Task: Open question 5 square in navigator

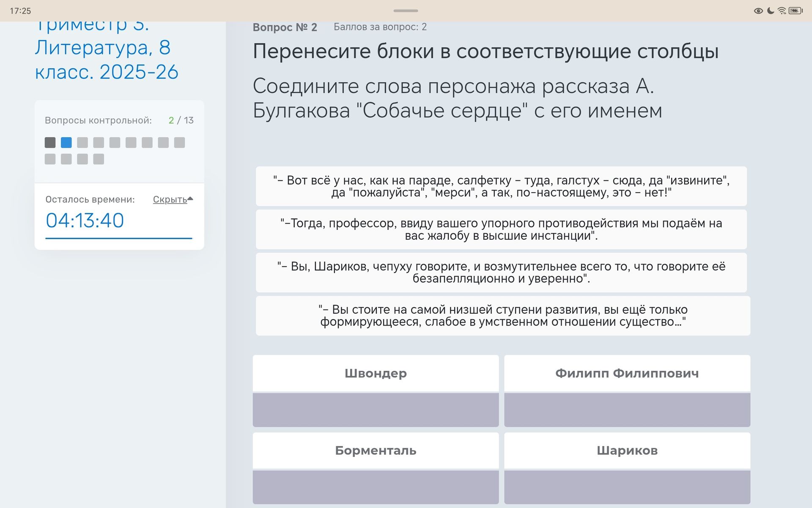Action: pyautogui.click(x=115, y=143)
